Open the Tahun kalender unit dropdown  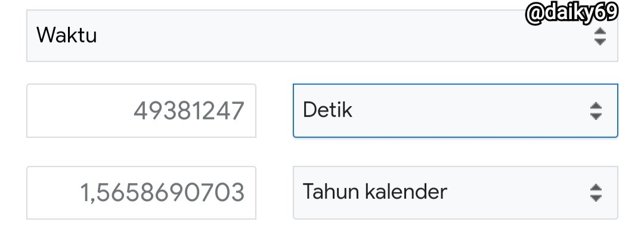click(x=455, y=192)
